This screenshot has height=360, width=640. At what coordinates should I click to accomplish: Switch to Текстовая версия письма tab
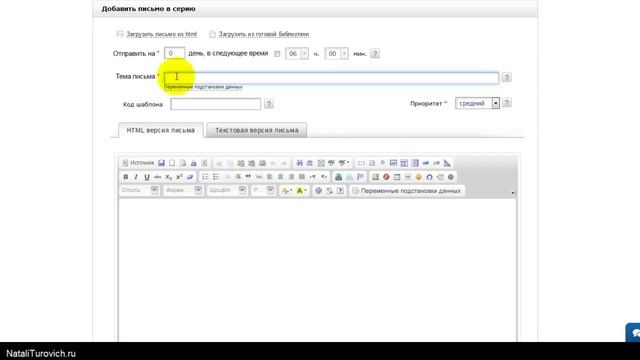point(257,130)
